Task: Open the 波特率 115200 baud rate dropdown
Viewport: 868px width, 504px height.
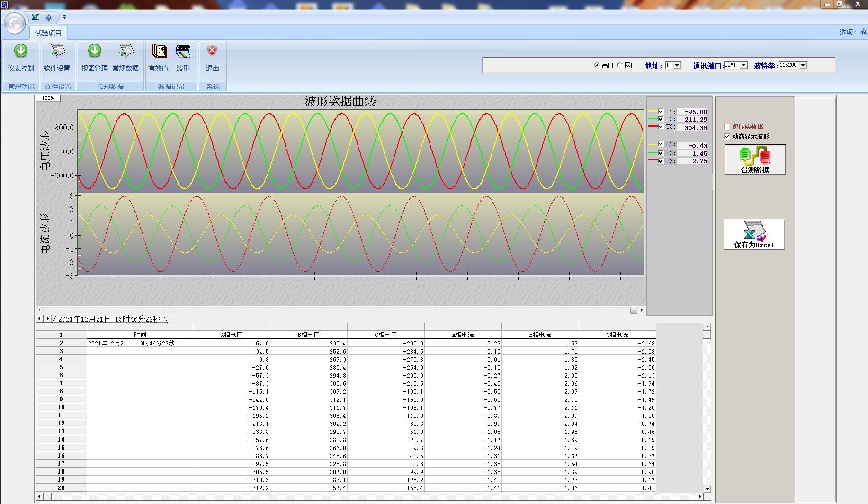Action: (x=803, y=65)
